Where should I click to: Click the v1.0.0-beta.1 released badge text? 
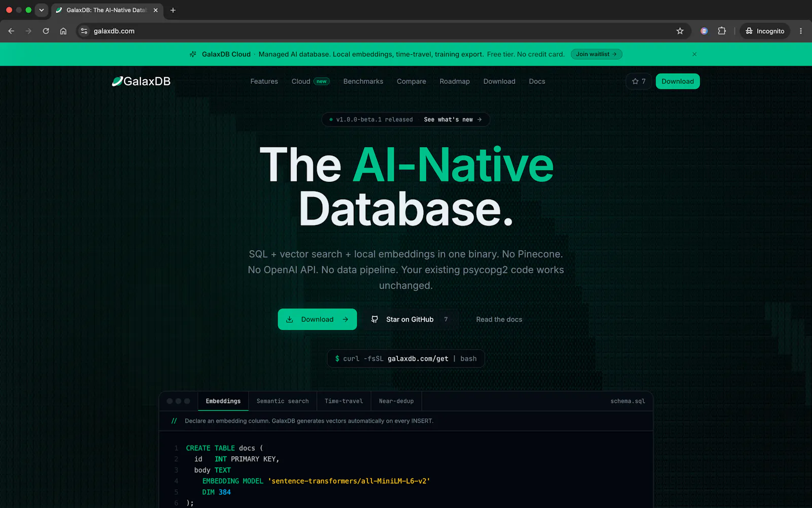(374, 119)
